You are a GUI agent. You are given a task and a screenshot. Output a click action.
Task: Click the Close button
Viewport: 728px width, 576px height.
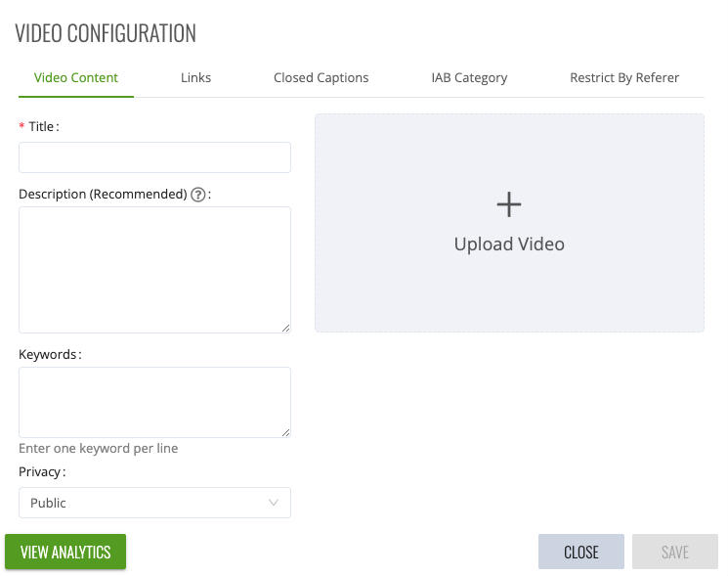pos(581,552)
